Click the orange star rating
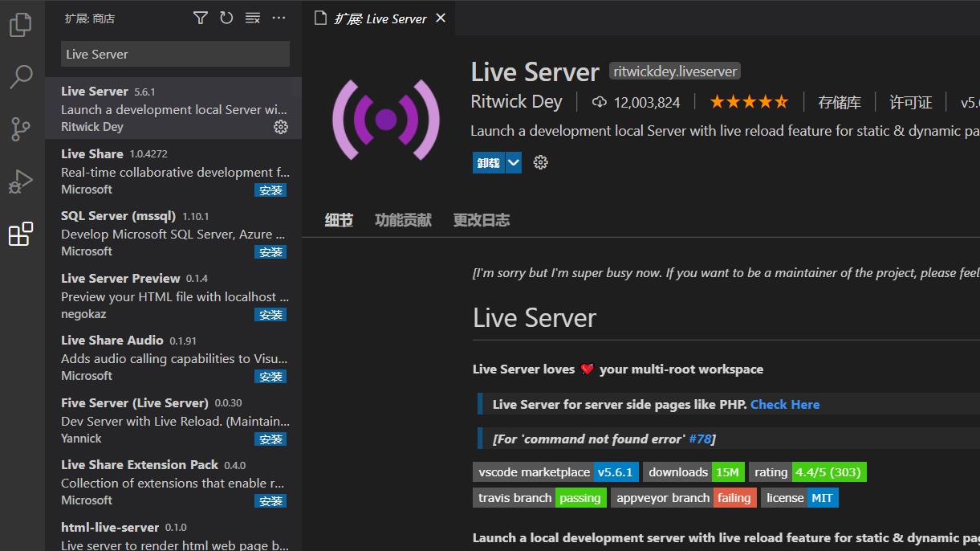The image size is (980, 551). point(749,102)
